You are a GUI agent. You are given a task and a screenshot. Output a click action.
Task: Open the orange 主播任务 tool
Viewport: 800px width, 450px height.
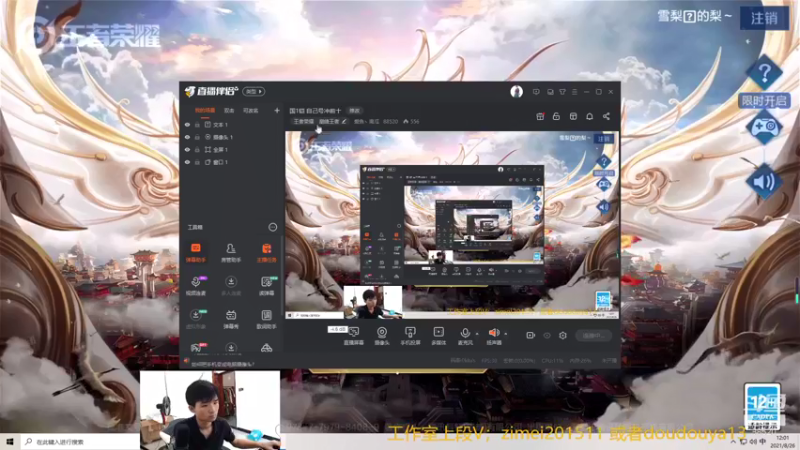click(x=266, y=253)
